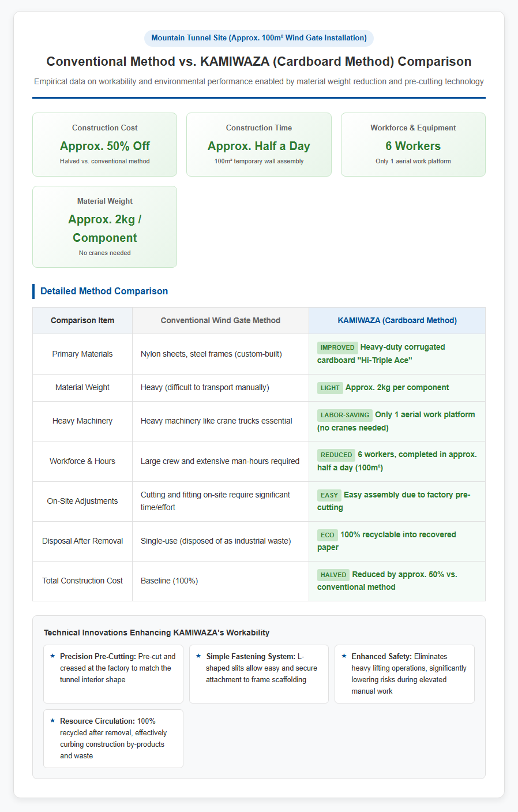Click the 'Construction Time' card title
This screenshot has width=518, height=812.
pos(259,128)
